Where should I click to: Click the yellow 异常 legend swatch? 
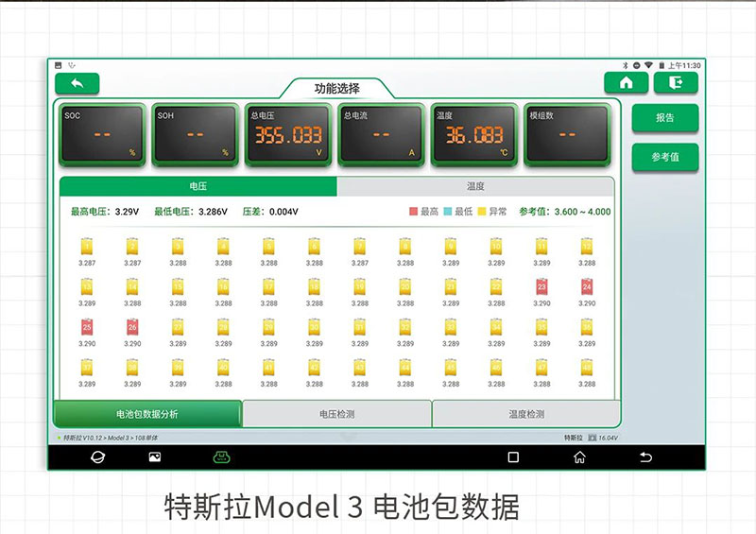pyautogui.click(x=482, y=212)
